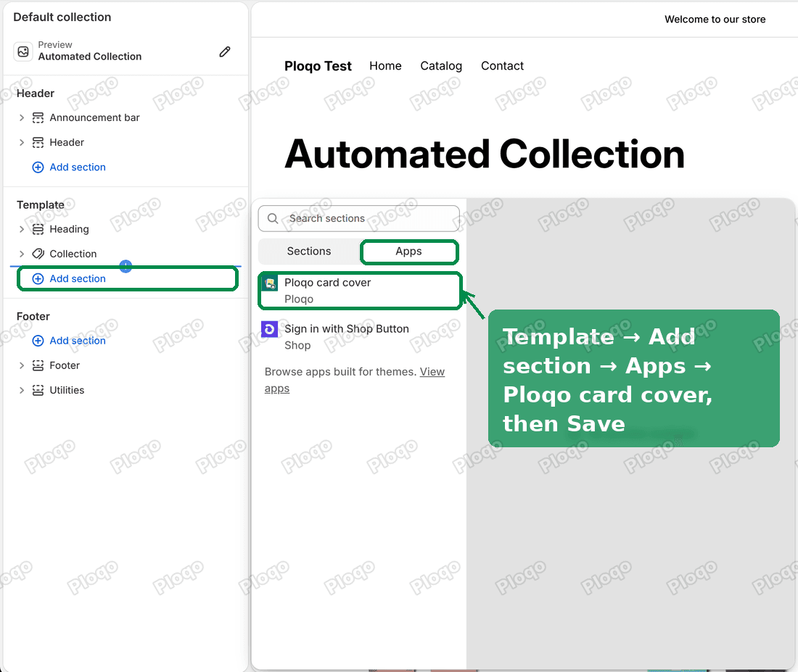Click the plus icon in Template Add section
798x672 pixels.
38,279
